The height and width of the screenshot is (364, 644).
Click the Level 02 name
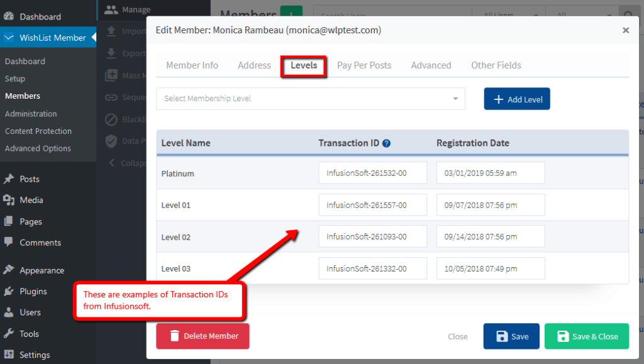[176, 237]
